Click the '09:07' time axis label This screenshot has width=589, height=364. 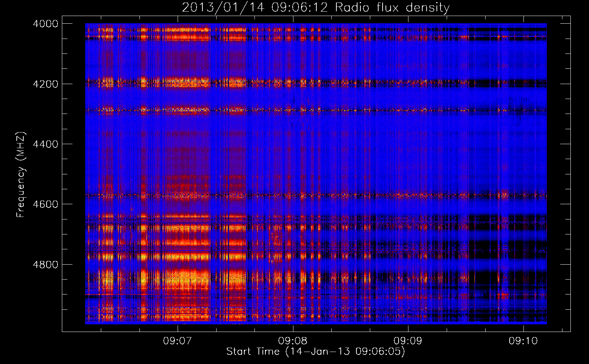point(177,341)
